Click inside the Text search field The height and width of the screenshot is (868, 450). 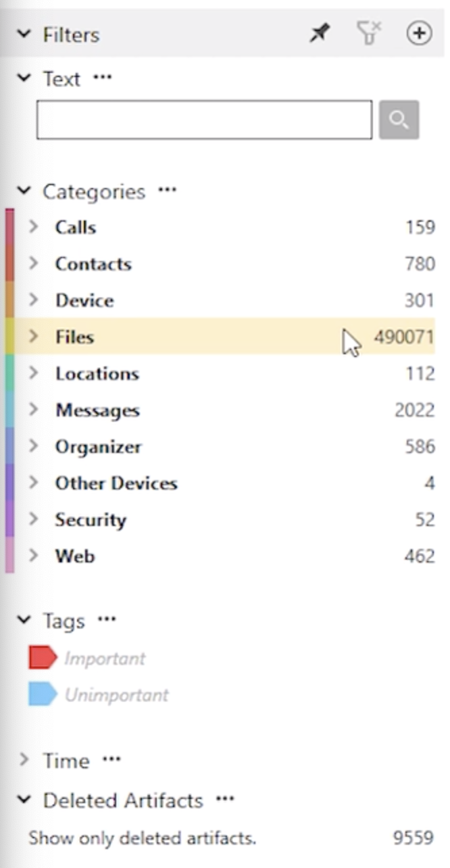(204, 120)
